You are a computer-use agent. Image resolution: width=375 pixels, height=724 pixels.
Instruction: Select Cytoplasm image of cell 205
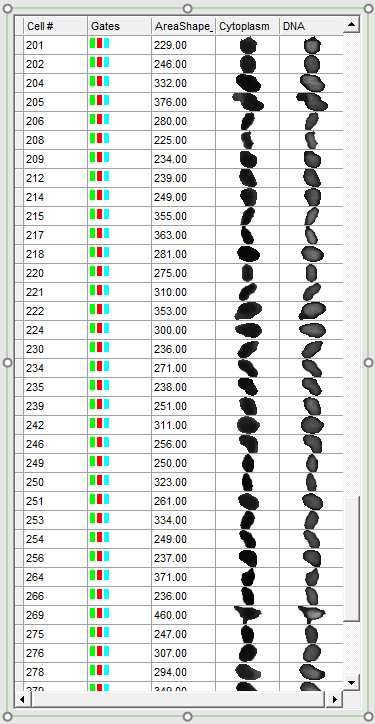pos(248,102)
